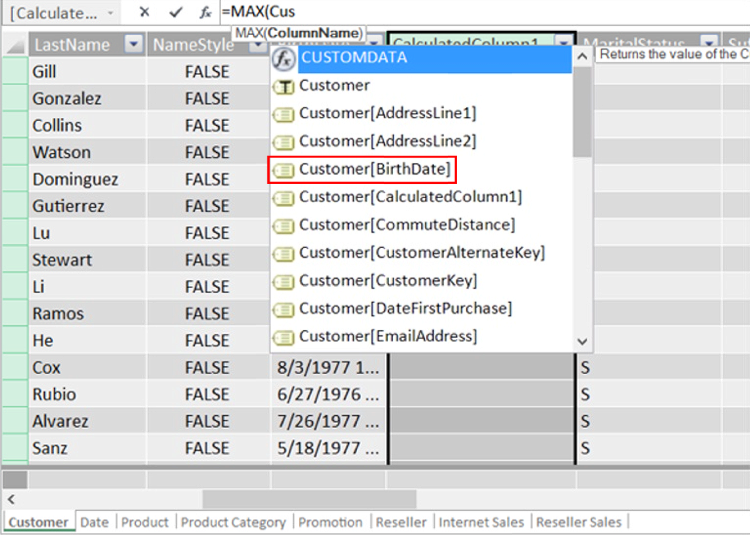This screenshot has width=750, height=535.
Task: Click the Gill last name cell
Action: [x=87, y=72]
